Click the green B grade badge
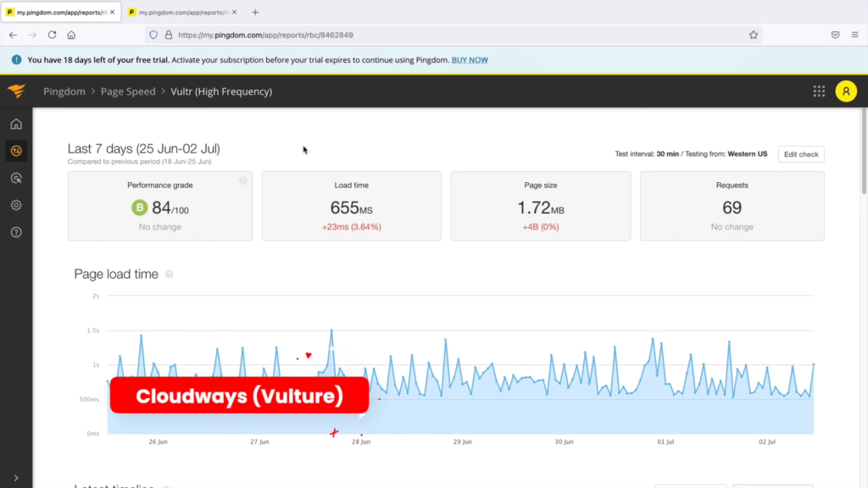868x488 pixels. [x=140, y=208]
